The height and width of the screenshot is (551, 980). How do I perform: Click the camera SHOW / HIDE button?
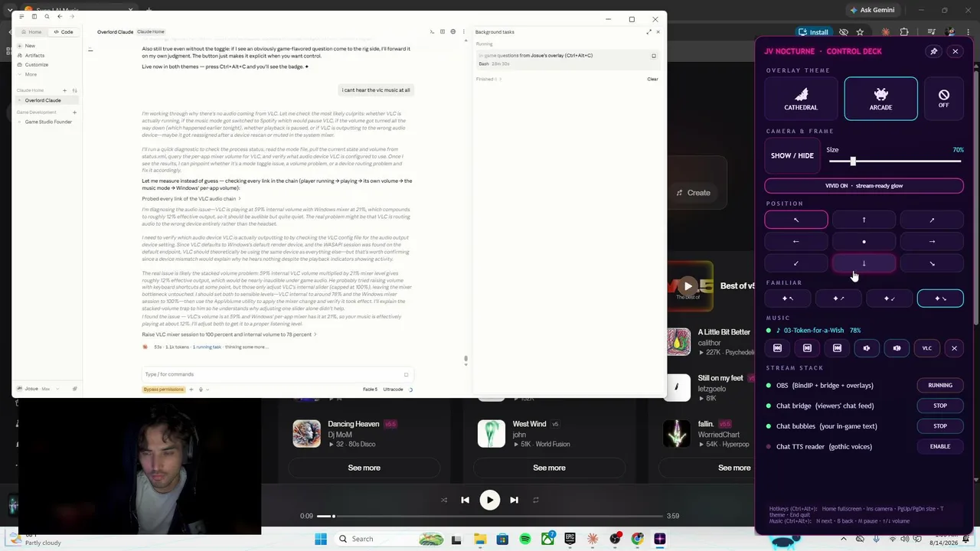[x=792, y=156]
